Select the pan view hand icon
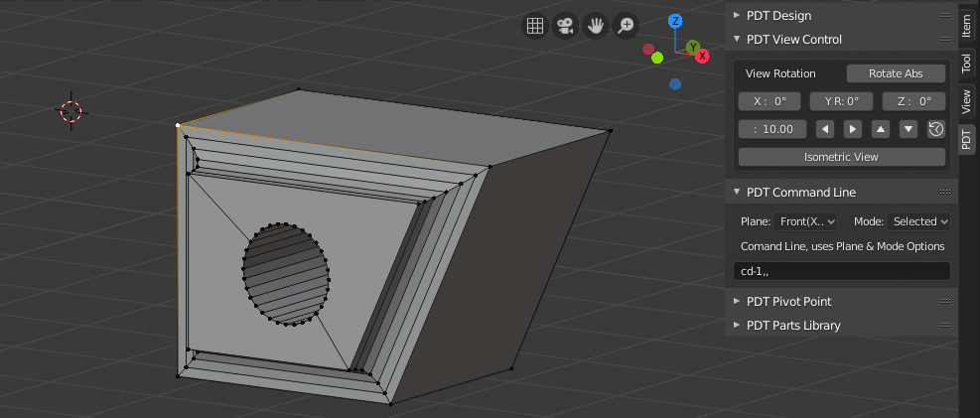Viewport: 980px width, 418px height. point(596,26)
